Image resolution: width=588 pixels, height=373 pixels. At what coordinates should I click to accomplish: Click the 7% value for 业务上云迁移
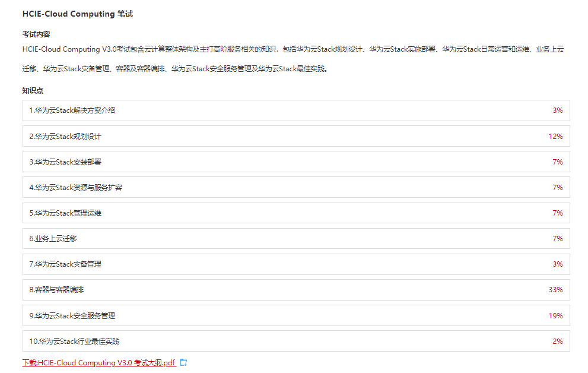click(x=558, y=239)
